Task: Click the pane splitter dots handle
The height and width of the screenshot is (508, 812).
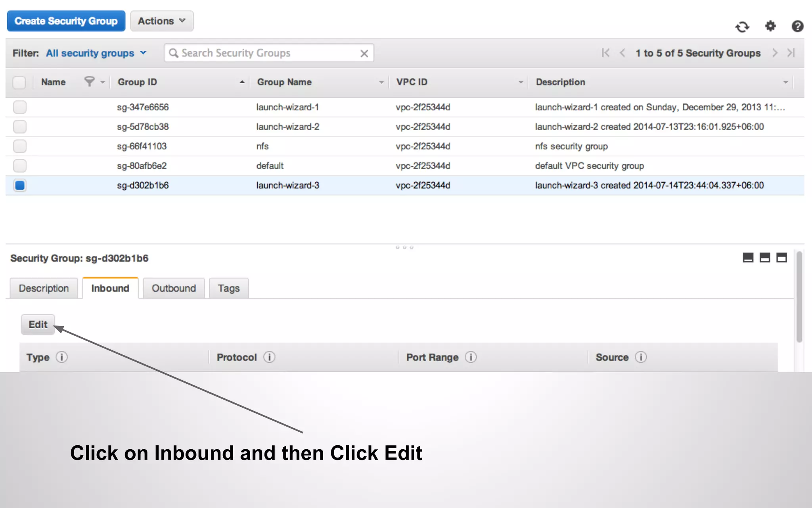Action: tap(404, 247)
